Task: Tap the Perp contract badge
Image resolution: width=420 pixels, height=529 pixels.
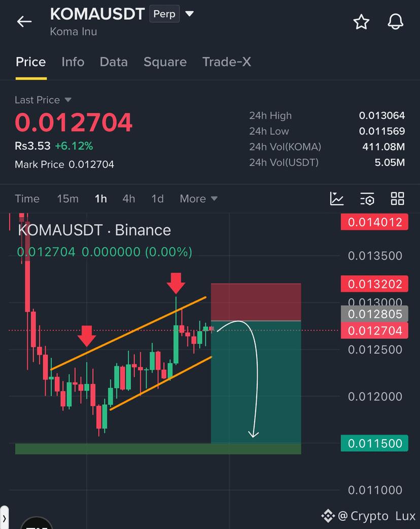Action: (164, 14)
